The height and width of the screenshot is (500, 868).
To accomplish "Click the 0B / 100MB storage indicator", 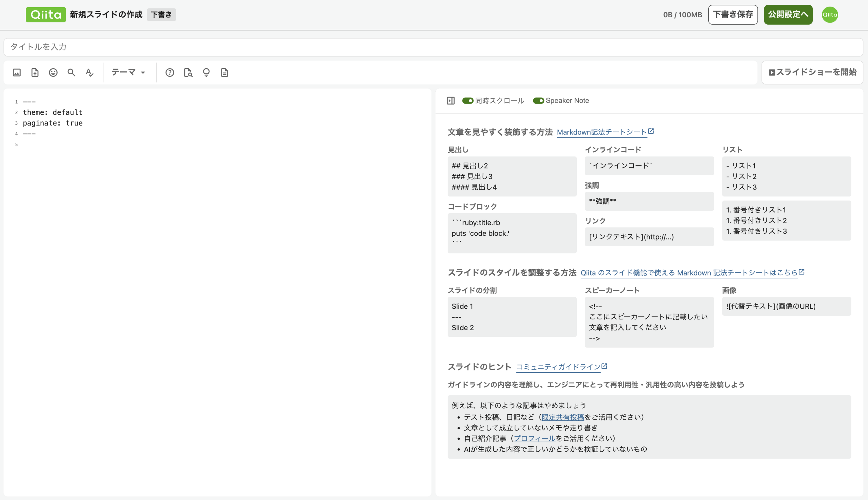I will coord(683,15).
